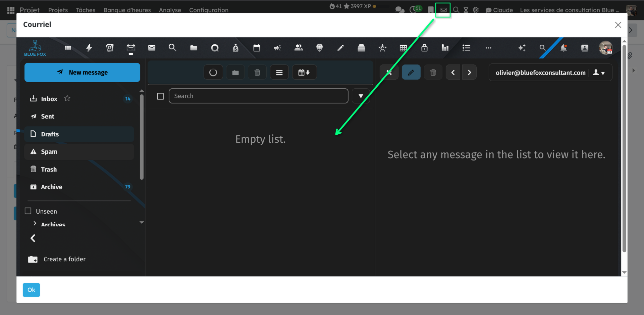644x315 pixels.
Task: Click the lightning bolt icon in toolbar
Action: pos(89,48)
